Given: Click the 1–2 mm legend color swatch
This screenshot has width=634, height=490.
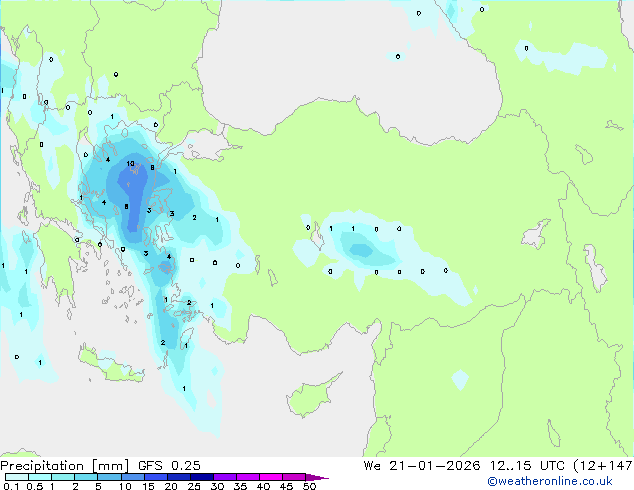Looking at the screenshot, I should coord(63,477).
